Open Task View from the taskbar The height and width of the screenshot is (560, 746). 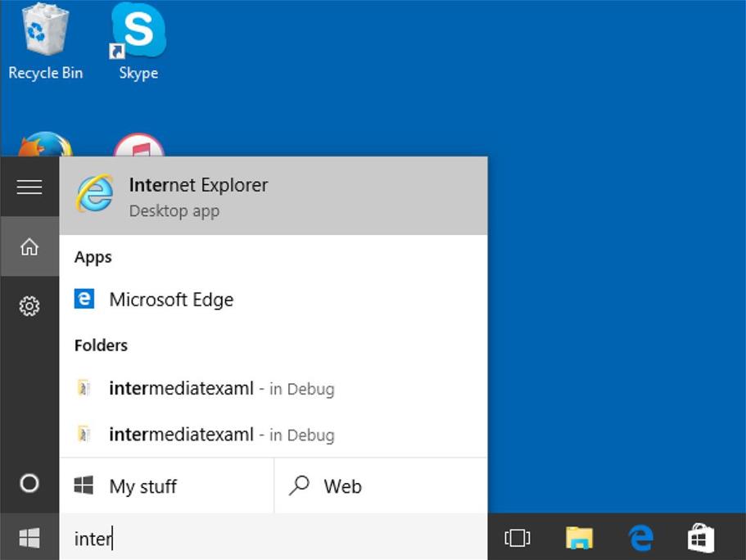(x=518, y=538)
